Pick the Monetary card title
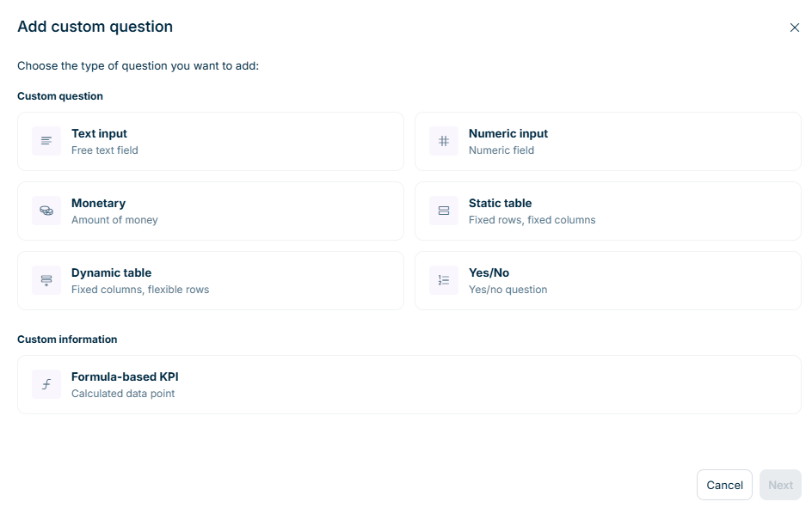Screen dimensions: 812x514 (x=98, y=203)
